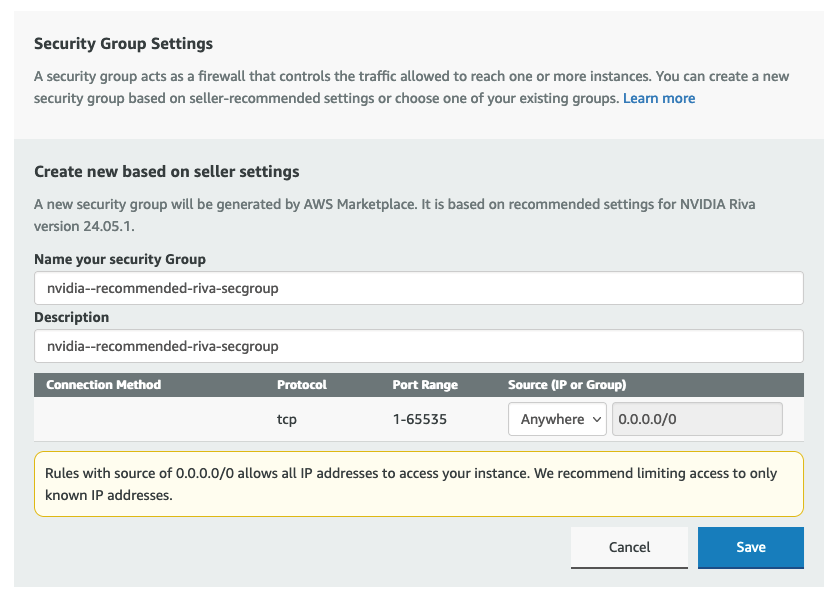Click the yellow 0.0.0.0/0 warning banner
Screen dimensions: 833x597
click(418, 484)
